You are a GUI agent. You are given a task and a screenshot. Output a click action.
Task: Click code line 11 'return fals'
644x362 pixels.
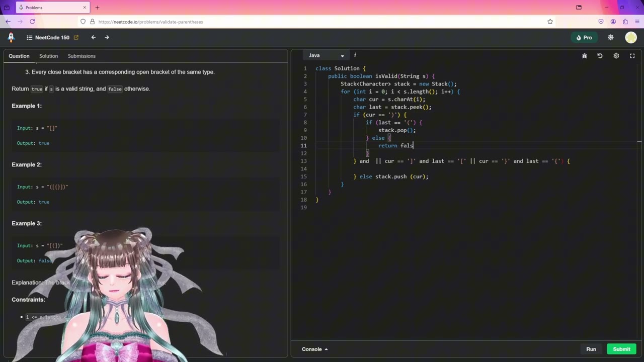coord(395,146)
